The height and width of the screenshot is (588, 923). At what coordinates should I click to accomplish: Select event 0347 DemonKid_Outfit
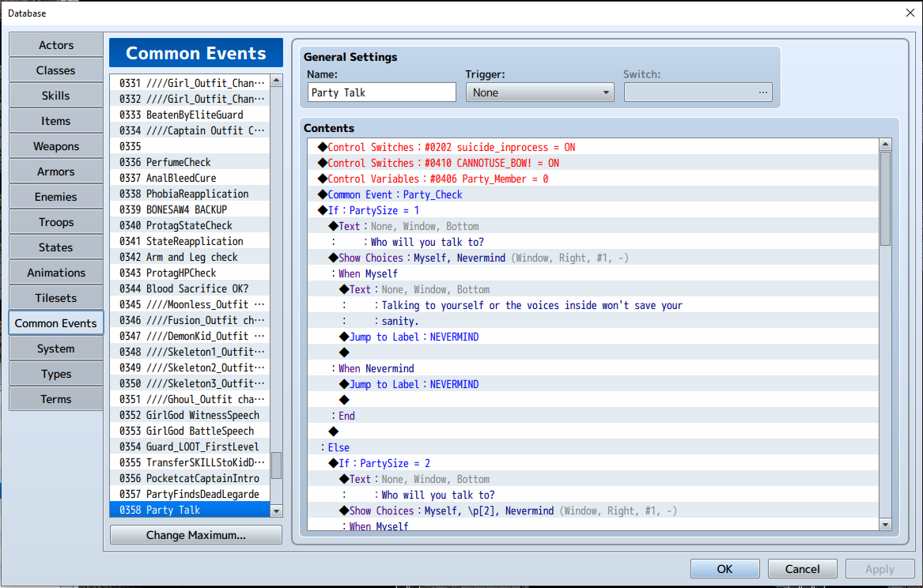190,337
